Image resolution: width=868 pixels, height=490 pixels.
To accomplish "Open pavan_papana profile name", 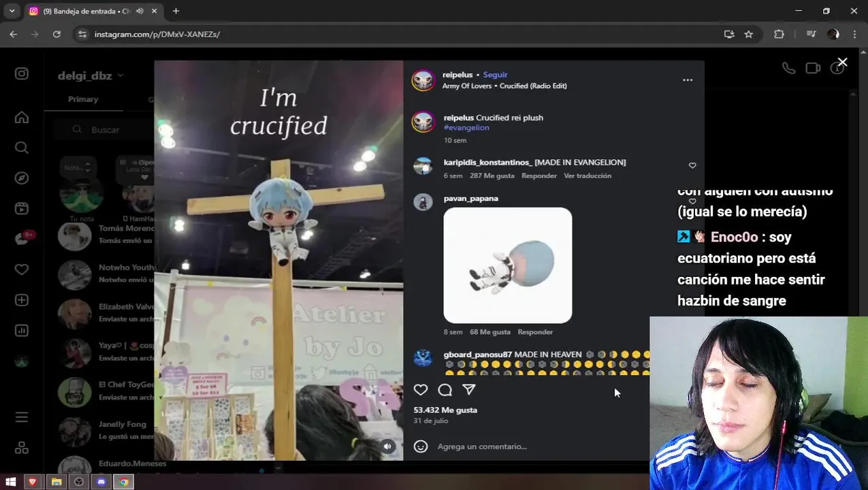I will [x=471, y=199].
